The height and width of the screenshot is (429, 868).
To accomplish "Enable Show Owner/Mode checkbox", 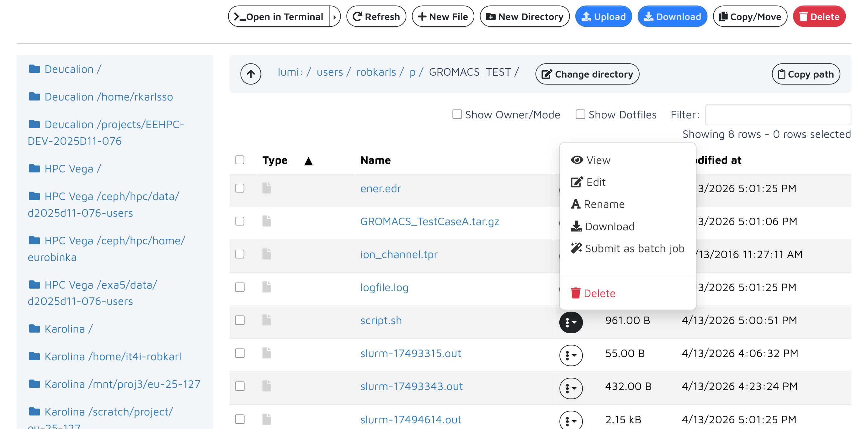I will (x=457, y=114).
